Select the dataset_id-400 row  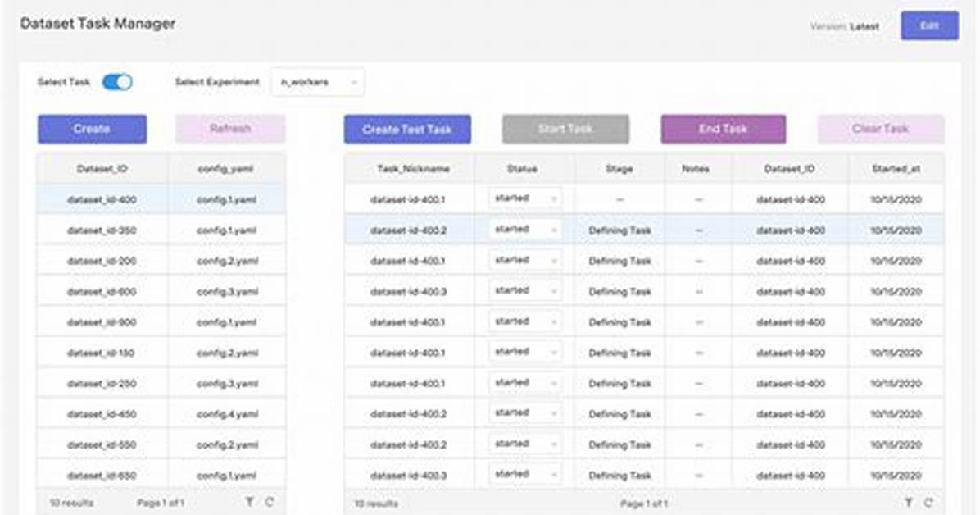(161, 199)
